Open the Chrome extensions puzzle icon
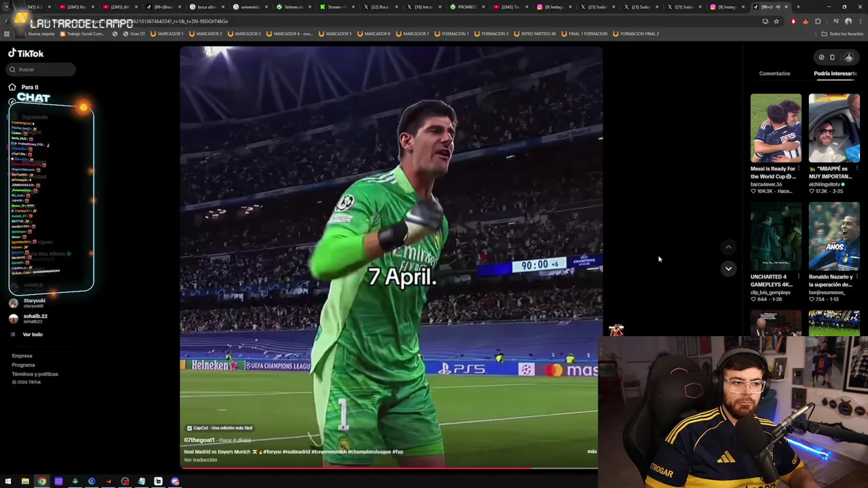The width and height of the screenshot is (868, 488). (818, 21)
